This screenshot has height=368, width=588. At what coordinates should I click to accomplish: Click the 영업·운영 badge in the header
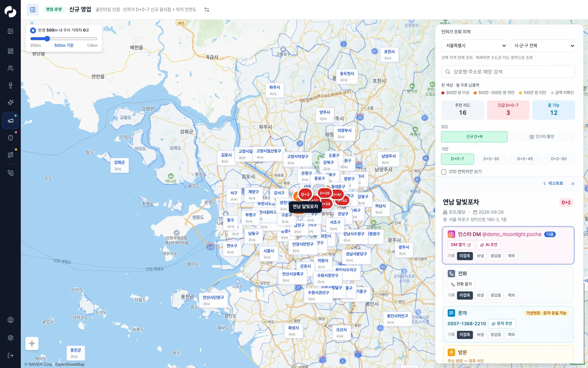(x=54, y=10)
